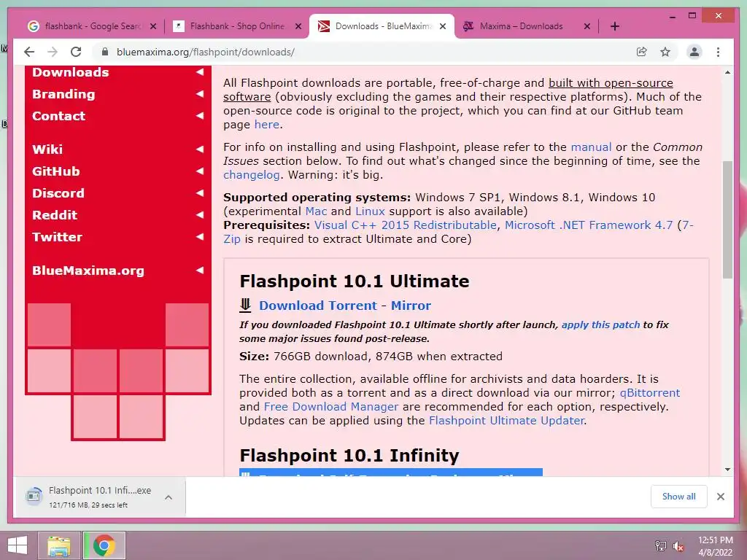This screenshot has width=747, height=560.
Task: Open Free Download Manager link
Action: [330, 407]
